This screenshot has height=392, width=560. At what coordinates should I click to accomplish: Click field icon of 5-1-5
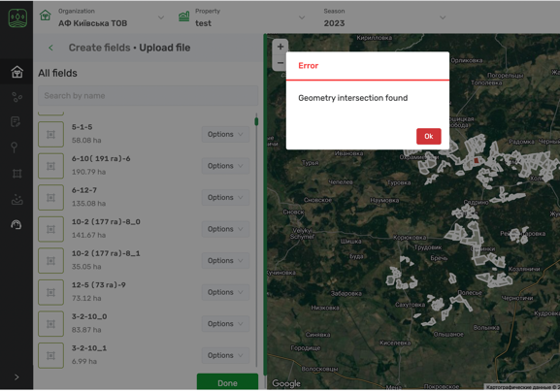coord(50,134)
